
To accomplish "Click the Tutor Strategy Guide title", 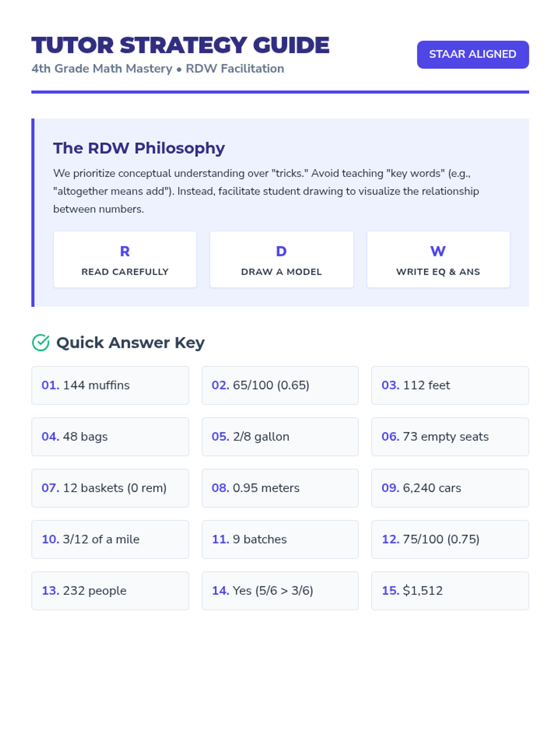I will pos(180,46).
